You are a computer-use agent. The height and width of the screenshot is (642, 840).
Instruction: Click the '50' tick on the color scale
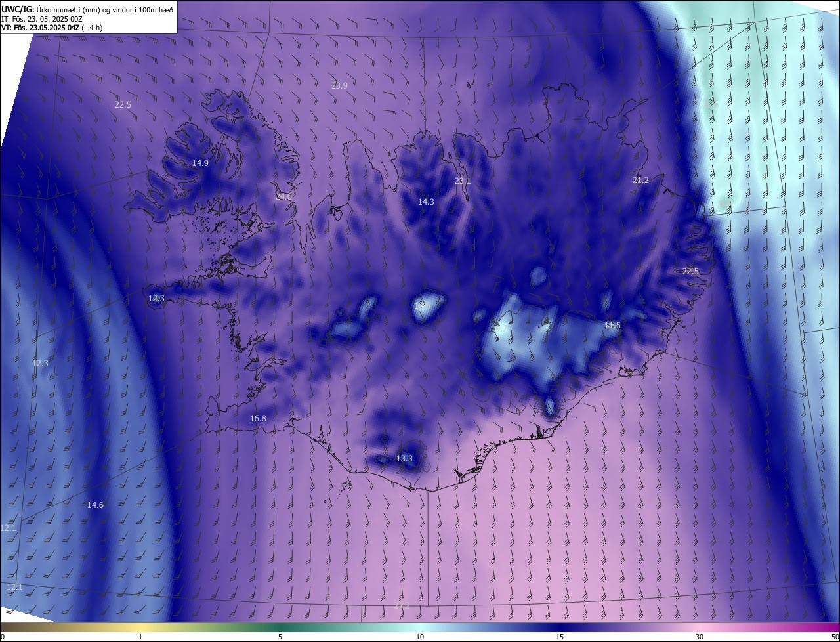(835, 637)
